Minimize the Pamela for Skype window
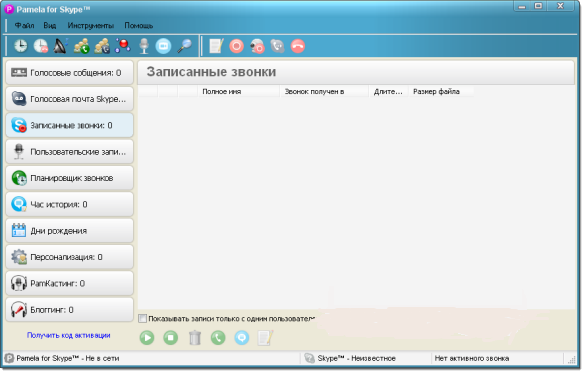The height and width of the screenshot is (372, 584). pos(522,6)
